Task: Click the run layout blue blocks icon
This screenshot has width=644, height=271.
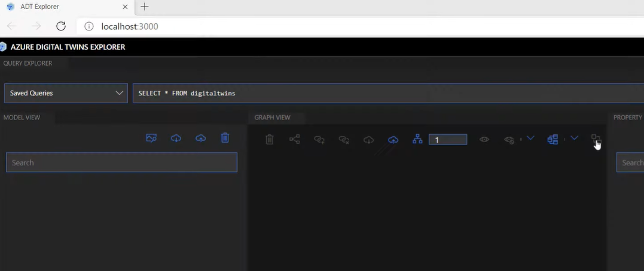Action: [553, 140]
